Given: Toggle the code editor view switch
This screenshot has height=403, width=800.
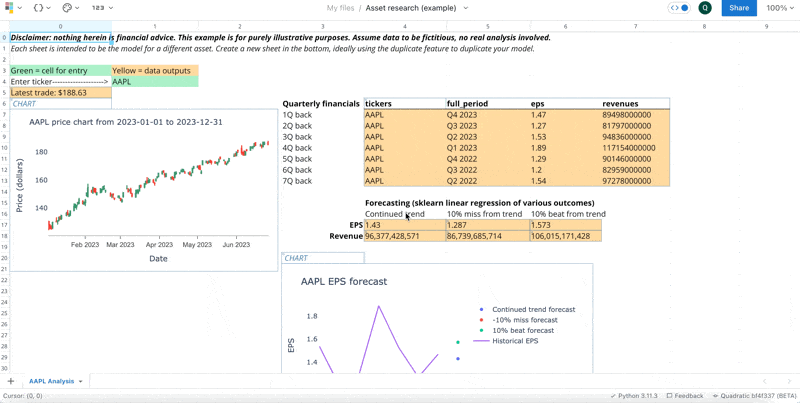Looking at the screenshot, I should 679,8.
